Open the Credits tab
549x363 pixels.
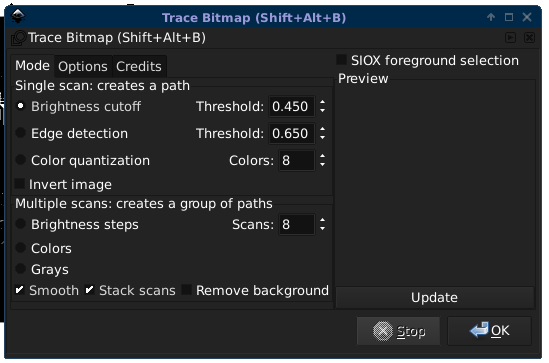(x=139, y=67)
